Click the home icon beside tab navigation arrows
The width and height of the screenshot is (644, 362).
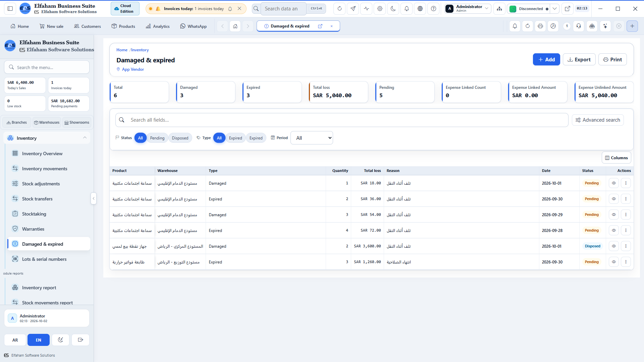point(235,26)
